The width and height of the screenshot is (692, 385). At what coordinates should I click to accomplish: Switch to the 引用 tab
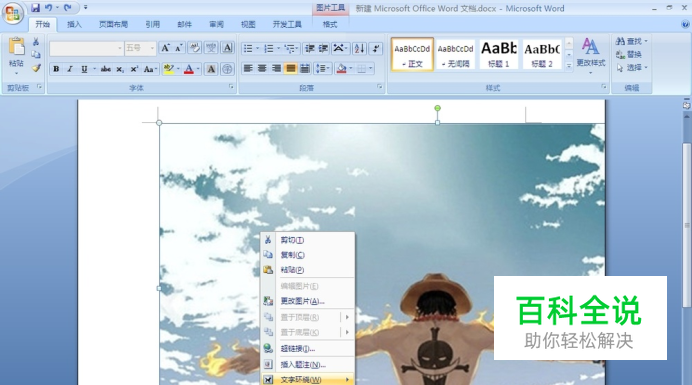click(x=153, y=24)
